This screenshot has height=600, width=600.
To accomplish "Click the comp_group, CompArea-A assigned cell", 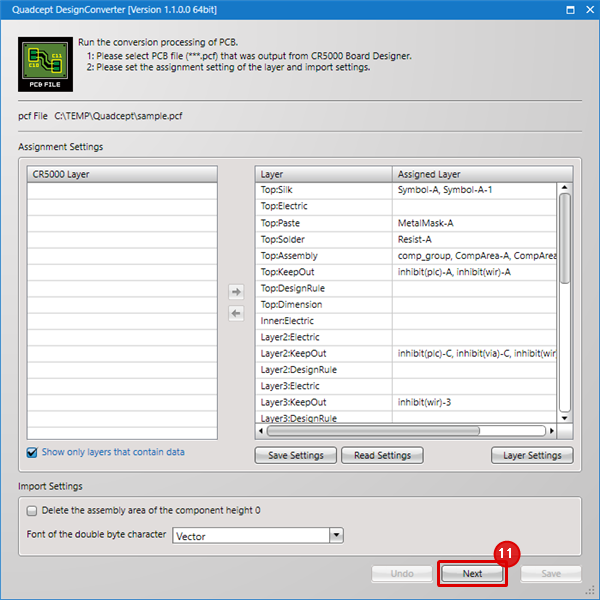I will (474, 256).
